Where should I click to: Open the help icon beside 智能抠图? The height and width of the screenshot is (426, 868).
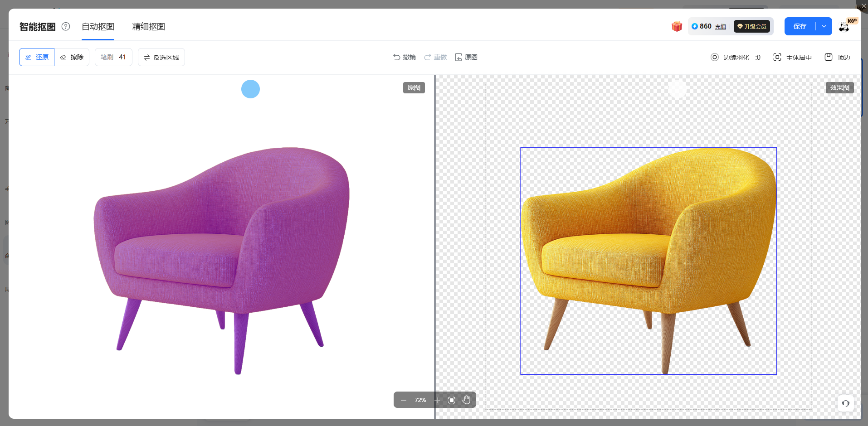66,26
